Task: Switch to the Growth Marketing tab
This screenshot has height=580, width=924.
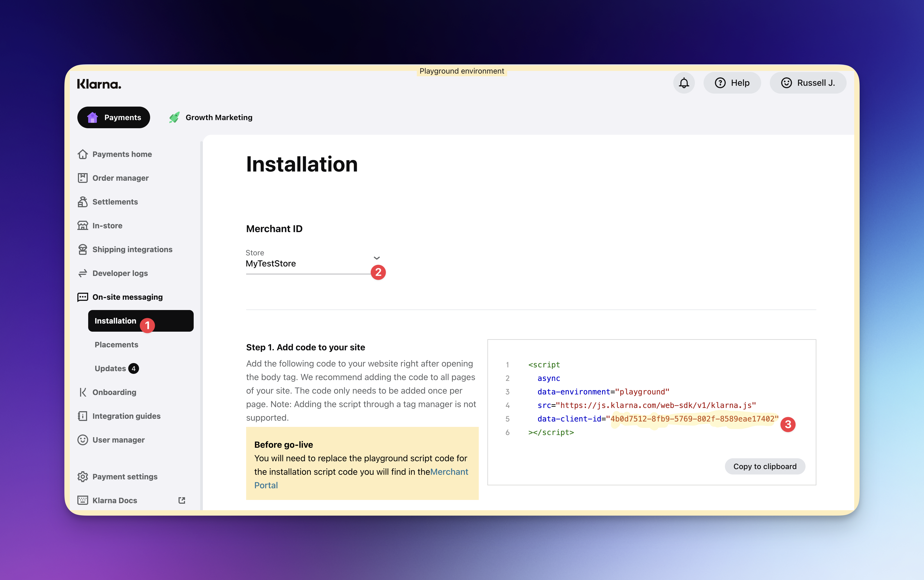Action: click(211, 117)
